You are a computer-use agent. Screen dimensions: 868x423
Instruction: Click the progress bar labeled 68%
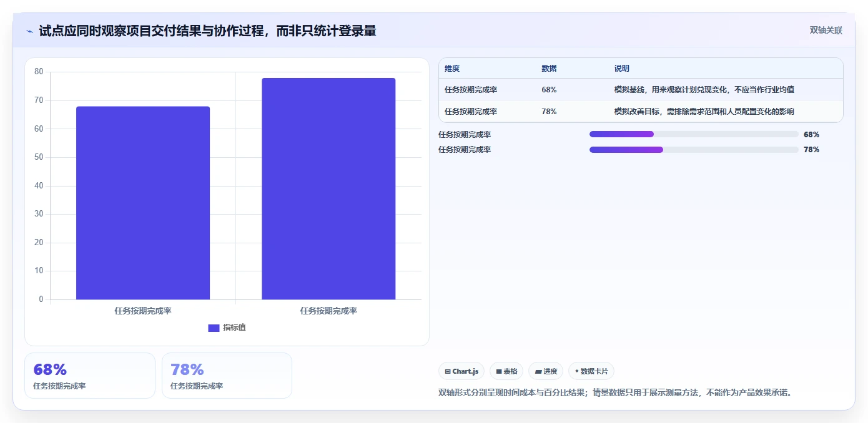coord(694,134)
